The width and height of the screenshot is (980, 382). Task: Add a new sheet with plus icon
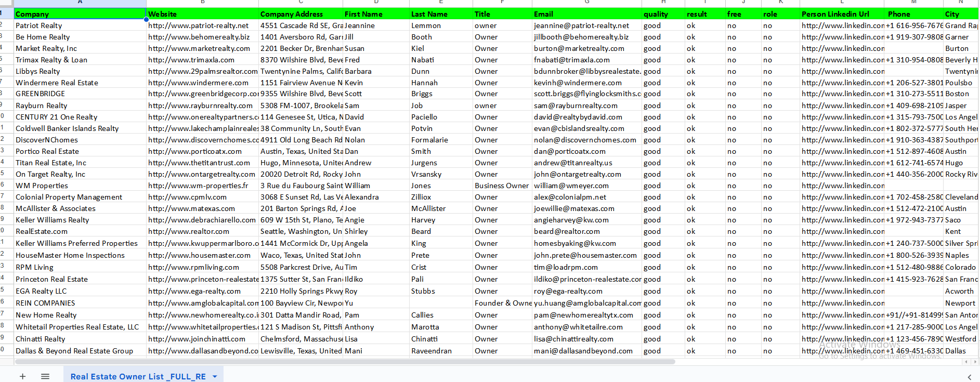(22, 376)
